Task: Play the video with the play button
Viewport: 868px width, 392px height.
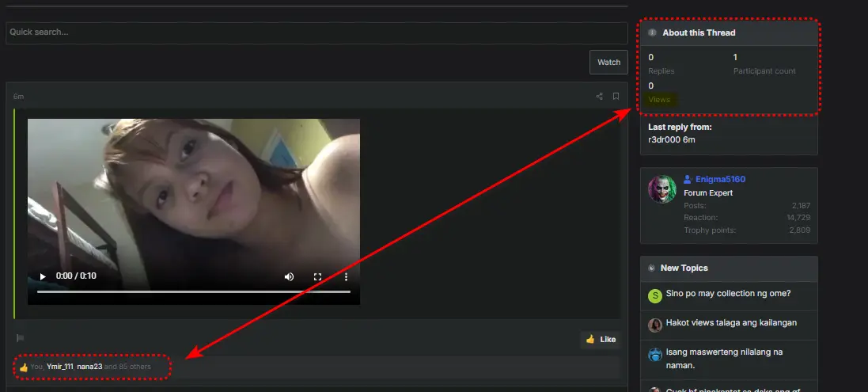Action: [43, 276]
